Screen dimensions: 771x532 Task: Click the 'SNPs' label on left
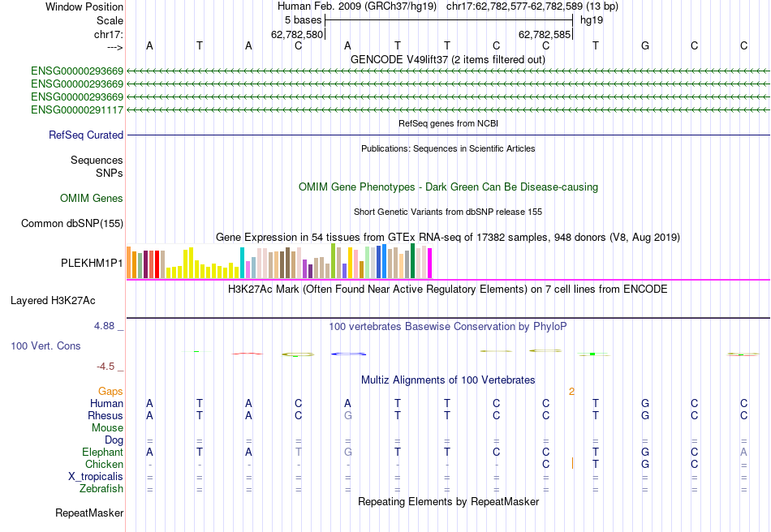pos(110,173)
